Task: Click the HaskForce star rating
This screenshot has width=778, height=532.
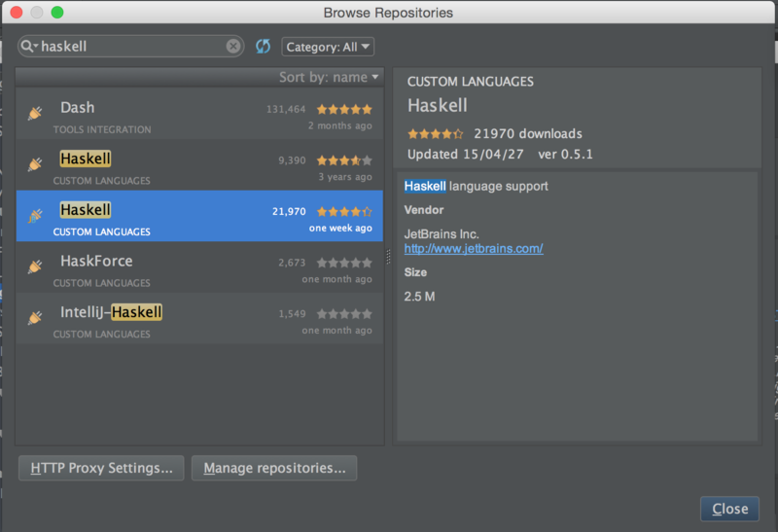Action: click(x=344, y=263)
